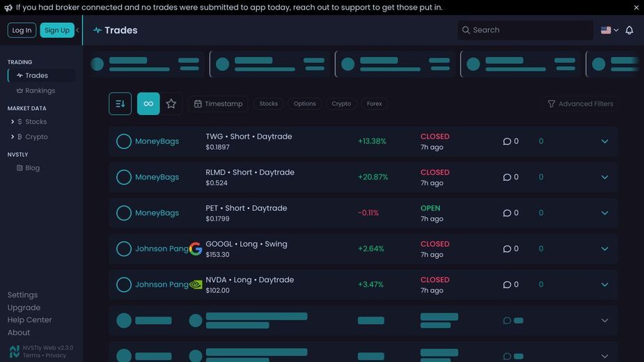The image size is (644, 362).
Task: Dismiss the announcement banner
Action: click(x=636, y=8)
